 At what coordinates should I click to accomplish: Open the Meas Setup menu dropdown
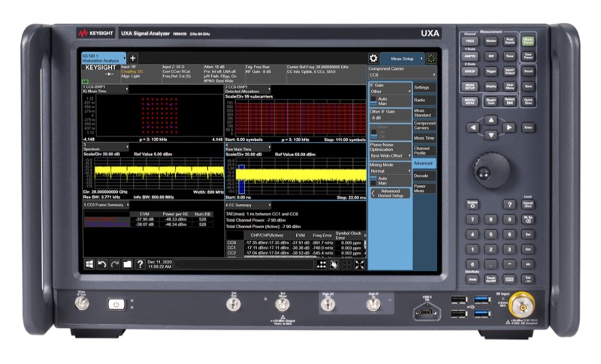coord(403,59)
